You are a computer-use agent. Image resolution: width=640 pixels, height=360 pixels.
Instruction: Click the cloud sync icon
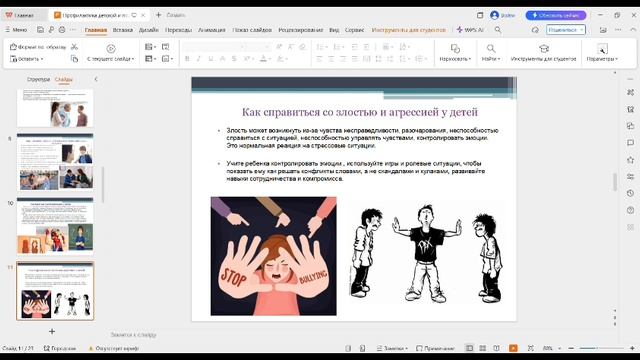[x=535, y=30]
